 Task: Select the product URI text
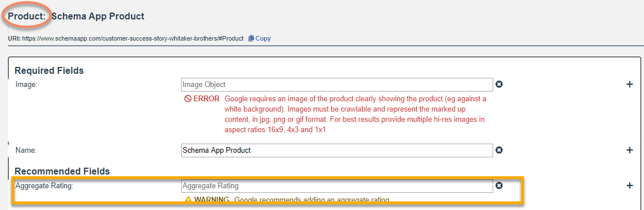tap(133, 38)
